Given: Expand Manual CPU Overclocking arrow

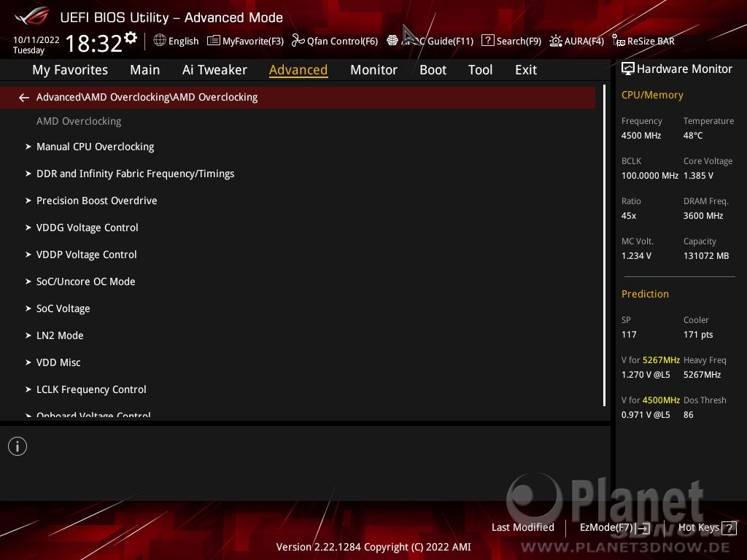Looking at the screenshot, I should [28, 147].
